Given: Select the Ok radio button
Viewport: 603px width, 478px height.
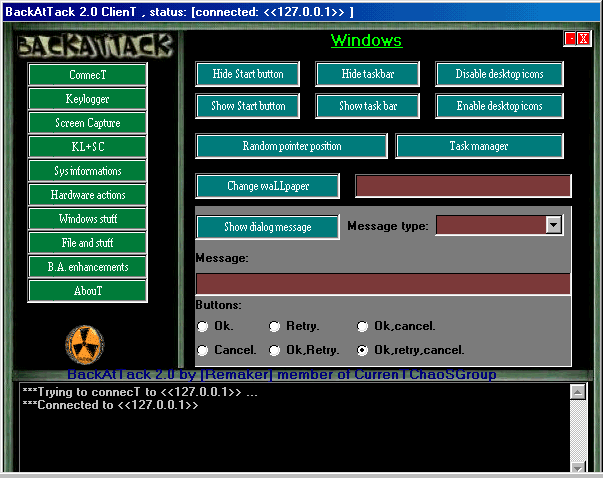Looking at the screenshot, I should pos(203,326).
